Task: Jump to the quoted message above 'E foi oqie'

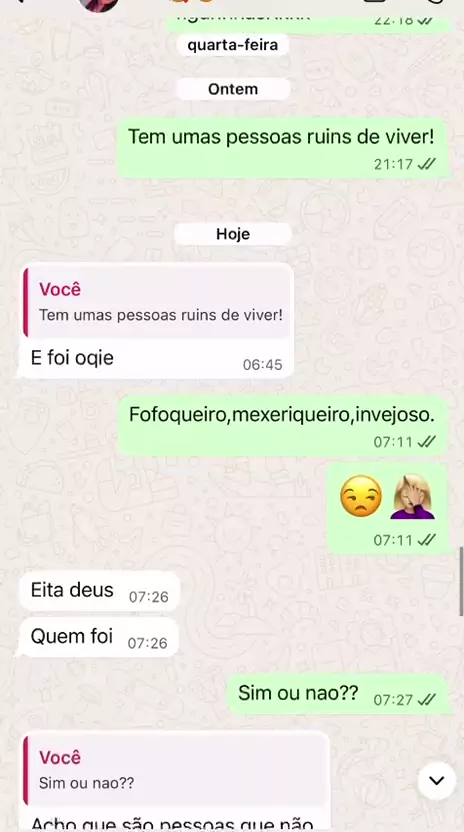Action: [x=157, y=302]
